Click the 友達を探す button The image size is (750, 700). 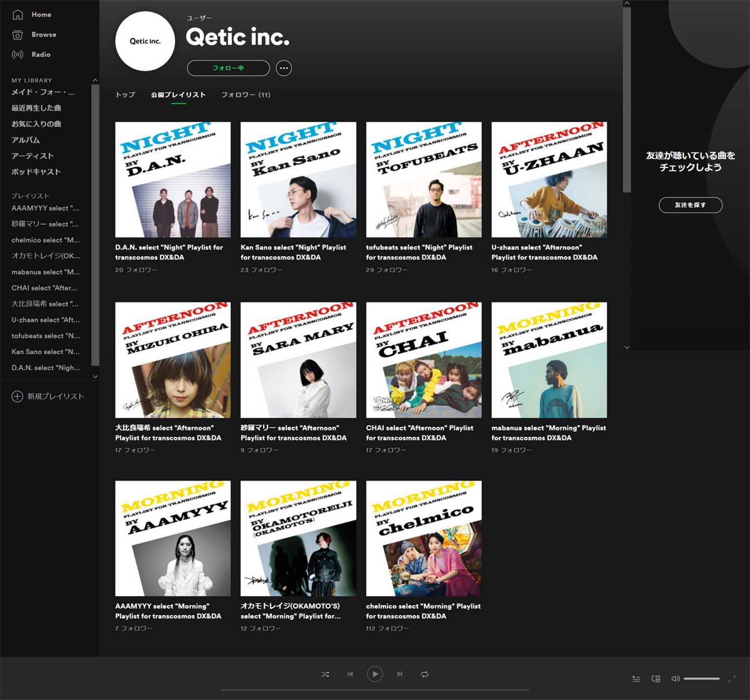point(691,205)
